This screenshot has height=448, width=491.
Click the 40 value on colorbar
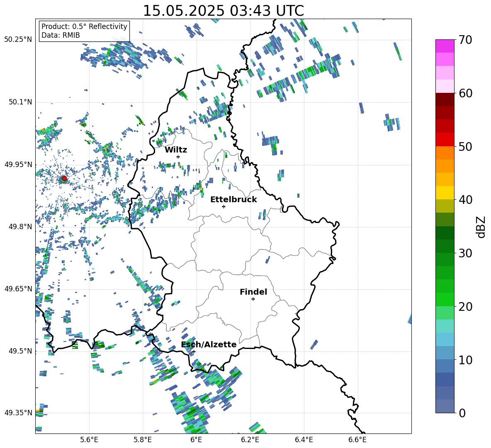[466, 200]
